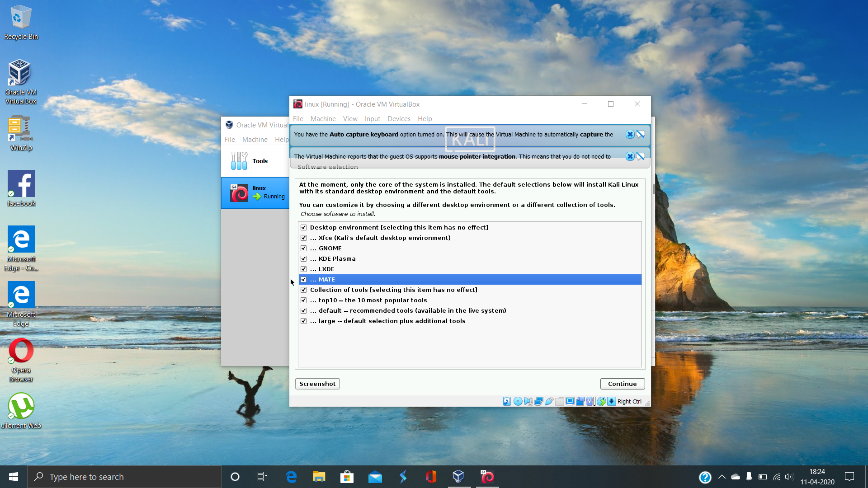
Task: Open the audio settings status icon
Action: pos(528,401)
